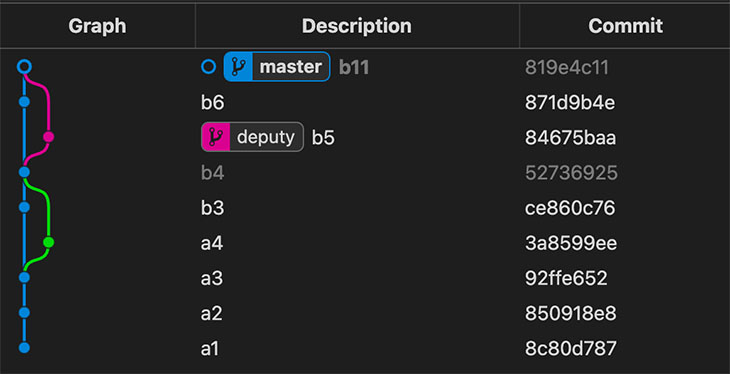Image resolution: width=730 pixels, height=374 pixels.
Task: Click the hollow HEAD node in the graph
Action: tap(24, 67)
